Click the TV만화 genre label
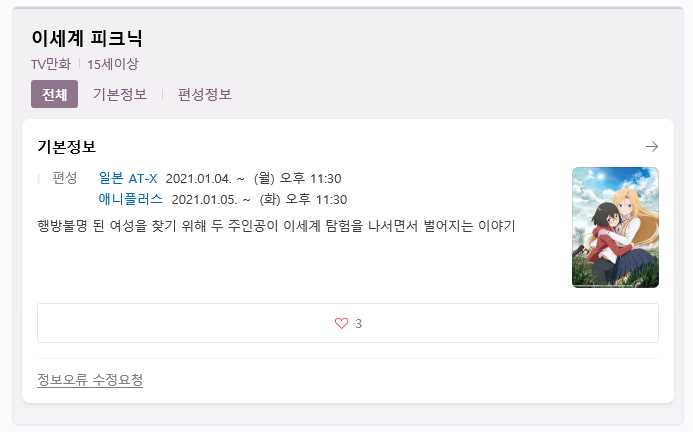Screen dimensions: 693x432 pos(51,64)
